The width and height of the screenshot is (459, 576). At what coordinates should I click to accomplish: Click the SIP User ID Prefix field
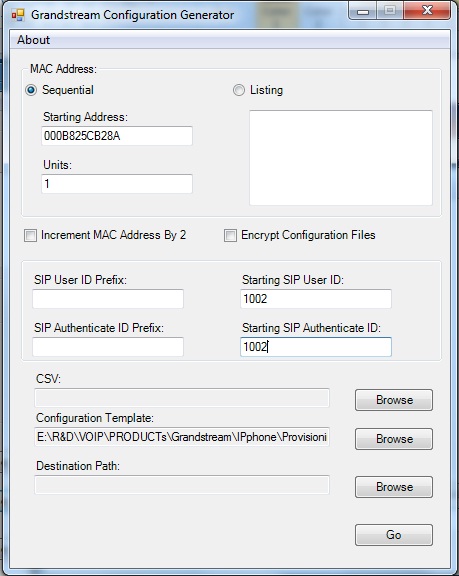coord(108,299)
